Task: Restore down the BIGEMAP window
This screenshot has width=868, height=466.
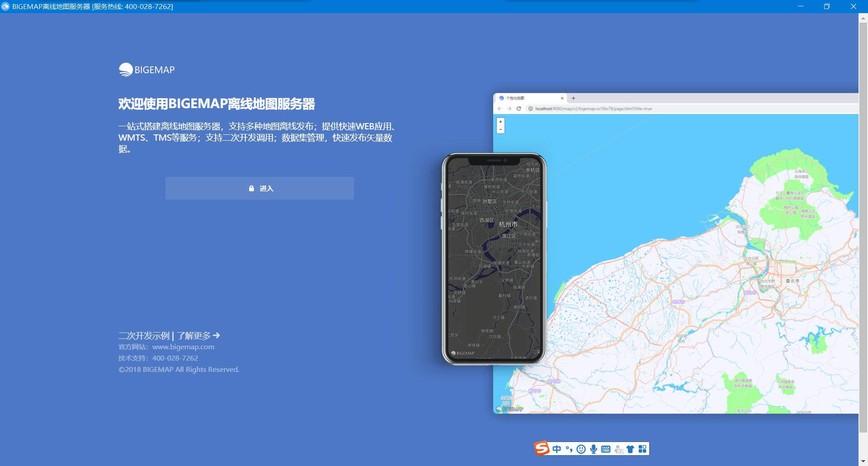Action: click(827, 6)
